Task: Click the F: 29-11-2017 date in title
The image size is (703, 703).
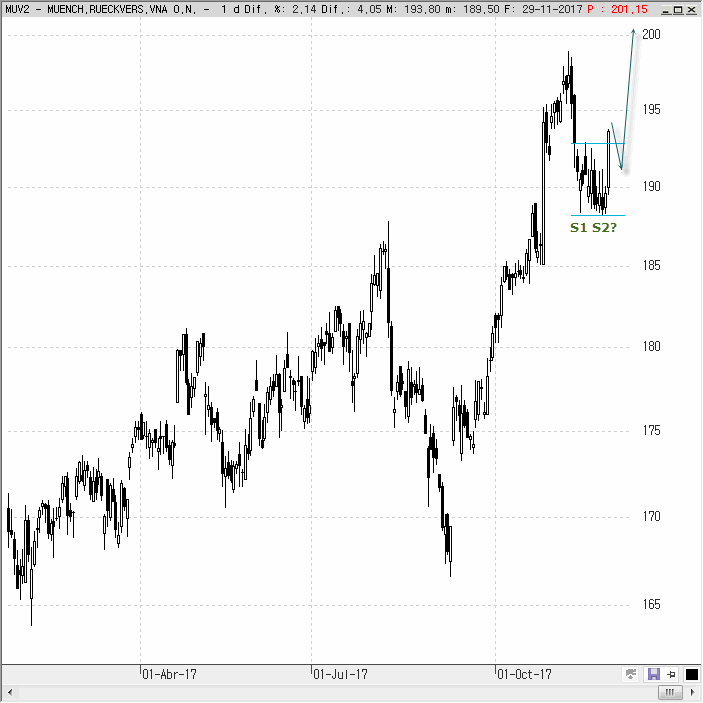Action: click(543, 9)
